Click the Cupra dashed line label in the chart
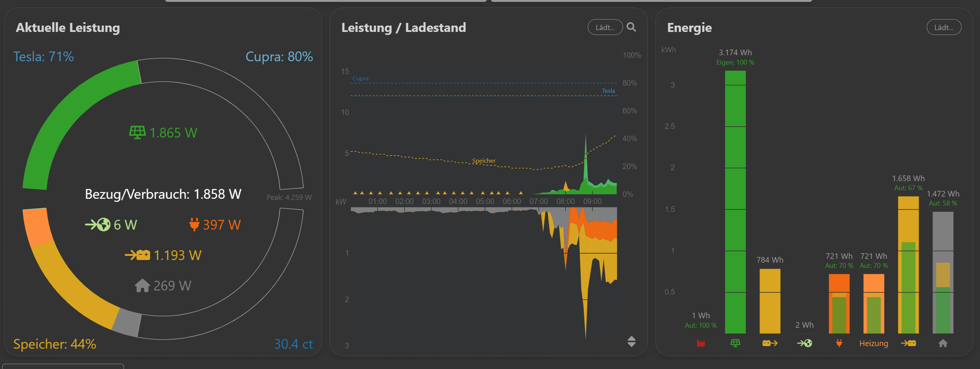The width and height of the screenshot is (980, 369). [360, 79]
